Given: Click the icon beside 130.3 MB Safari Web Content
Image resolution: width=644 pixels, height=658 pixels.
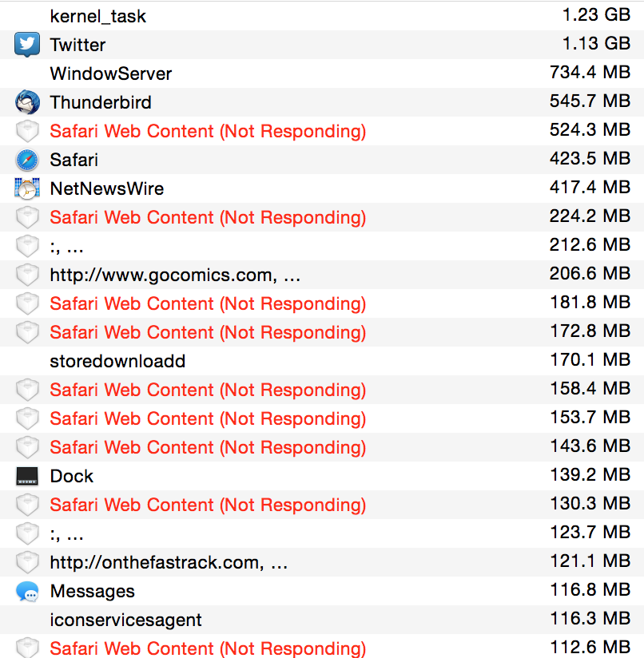Looking at the screenshot, I should 27,505.
